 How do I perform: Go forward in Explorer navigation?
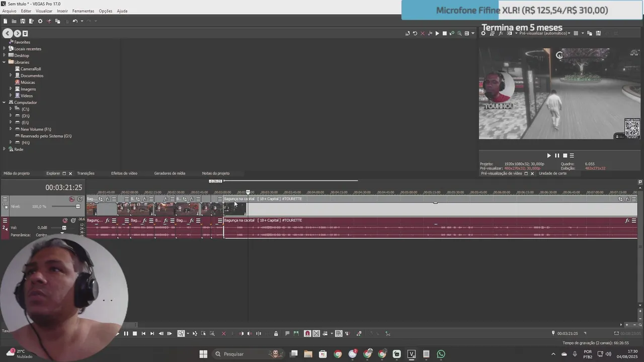pyautogui.click(x=17, y=33)
